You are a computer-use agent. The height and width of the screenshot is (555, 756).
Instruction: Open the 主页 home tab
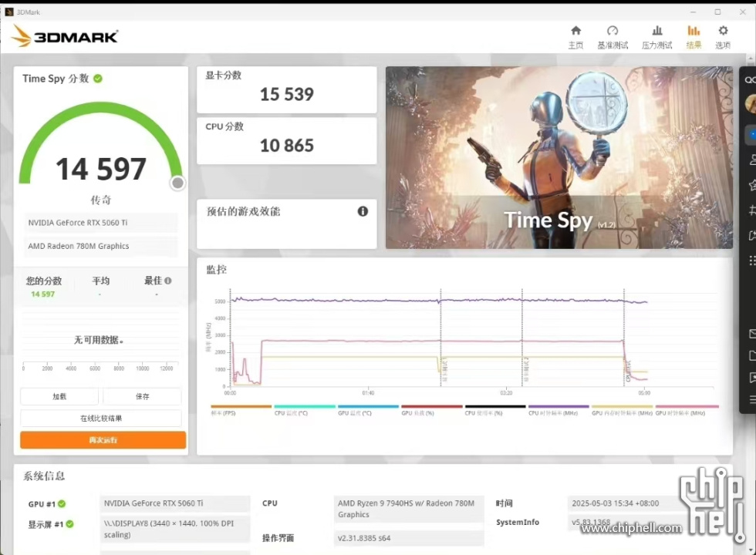[x=575, y=38]
